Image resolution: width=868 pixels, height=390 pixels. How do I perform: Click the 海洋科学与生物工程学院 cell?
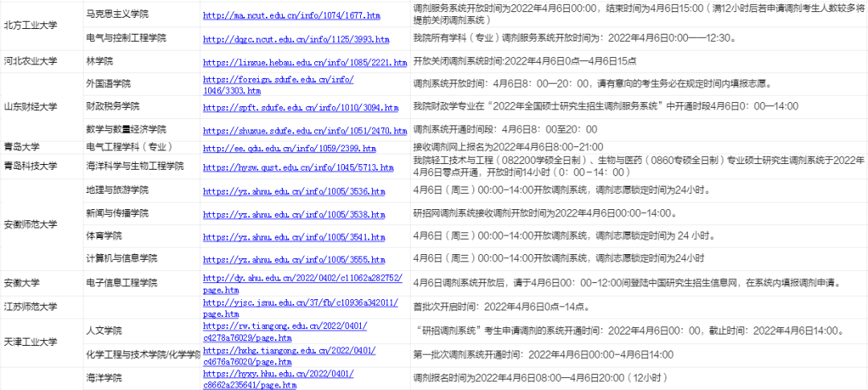click(141, 166)
